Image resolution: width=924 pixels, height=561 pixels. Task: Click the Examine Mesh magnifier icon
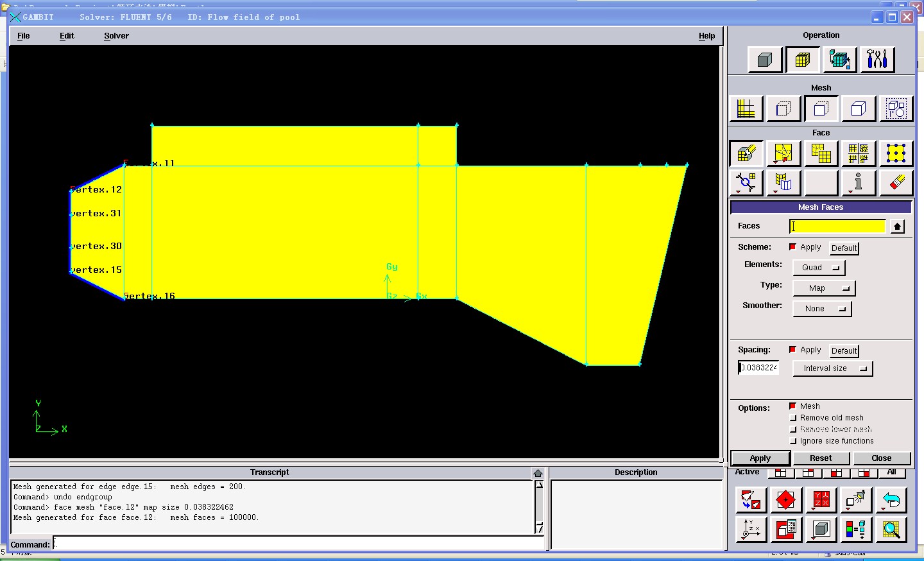pyautogui.click(x=891, y=530)
